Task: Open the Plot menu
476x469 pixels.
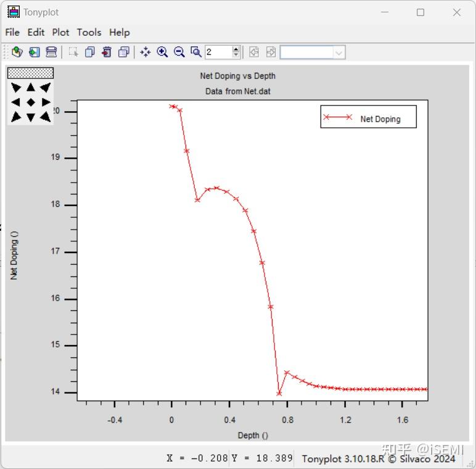Action: click(60, 32)
